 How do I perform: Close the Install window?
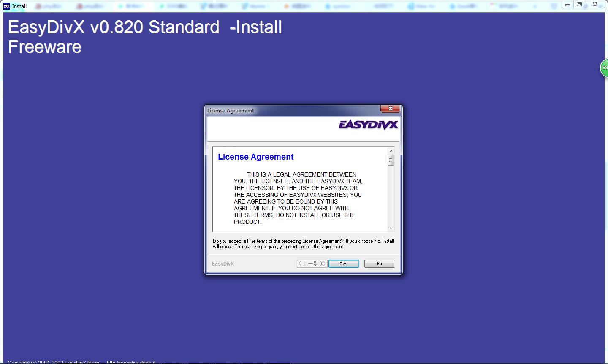[x=595, y=5]
